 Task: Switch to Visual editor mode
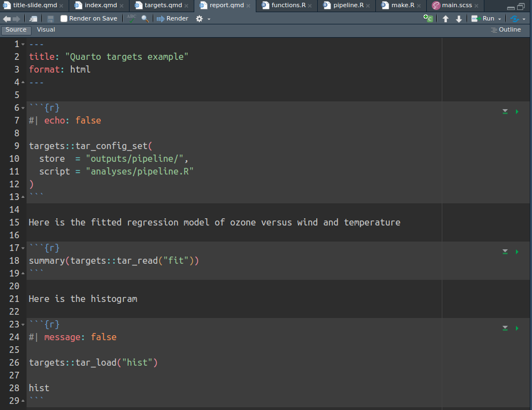tap(46, 30)
